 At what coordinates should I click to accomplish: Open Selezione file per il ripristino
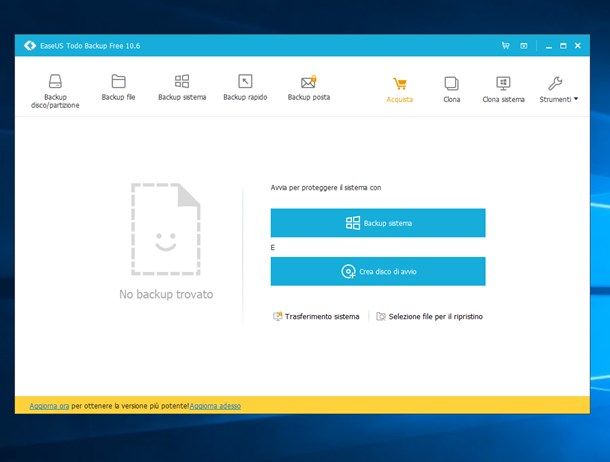pyautogui.click(x=429, y=317)
